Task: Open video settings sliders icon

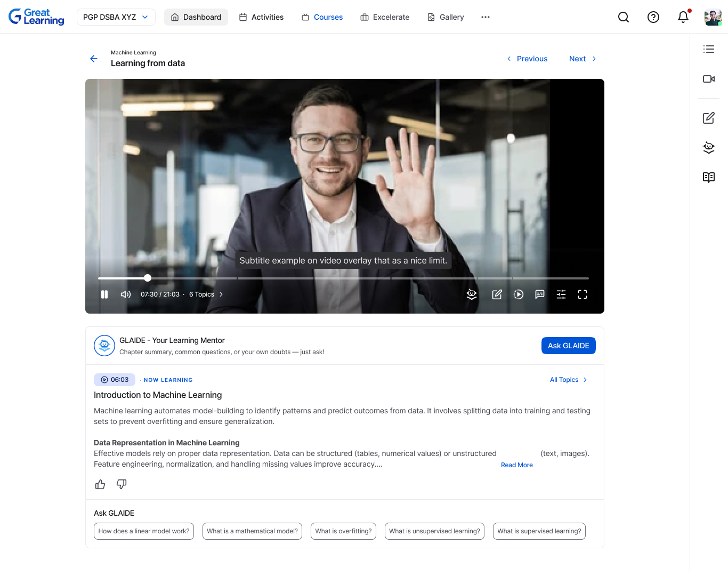Action: pyautogui.click(x=561, y=294)
